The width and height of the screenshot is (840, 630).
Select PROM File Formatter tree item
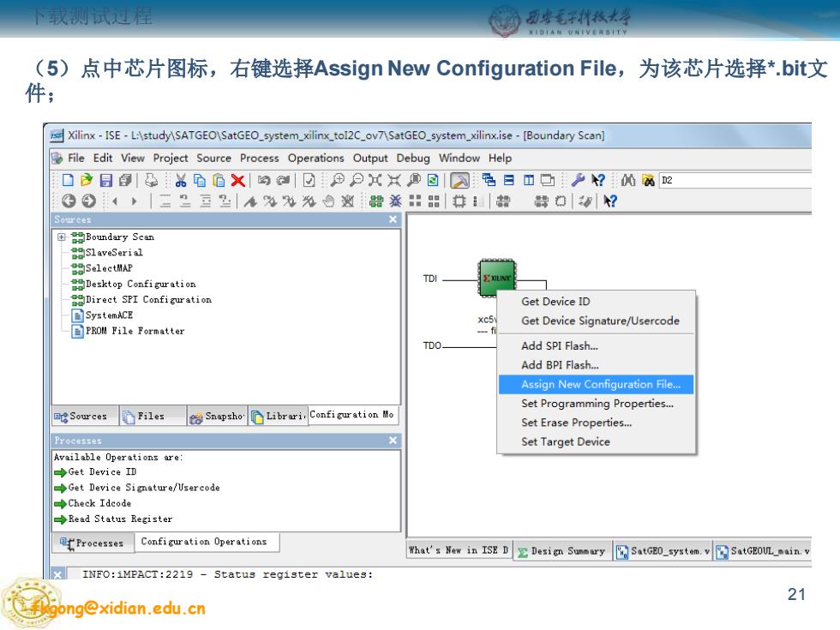(x=135, y=331)
